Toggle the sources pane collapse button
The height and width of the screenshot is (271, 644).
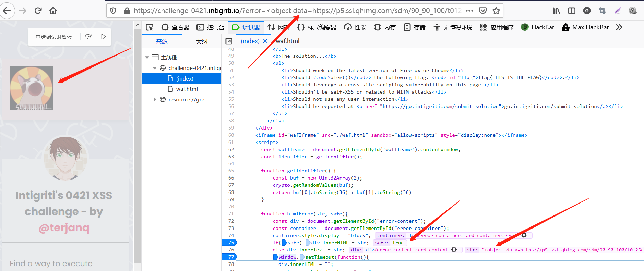coord(229,41)
